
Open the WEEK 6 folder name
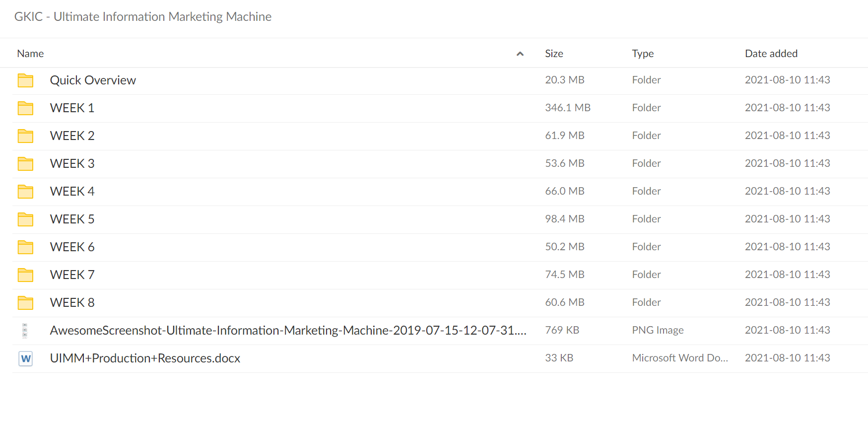click(72, 247)
